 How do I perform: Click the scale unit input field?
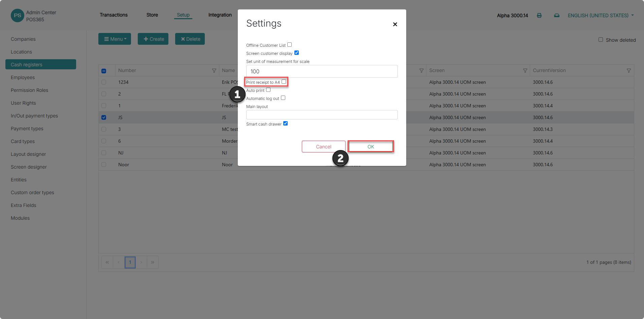[x=322, y=71]
